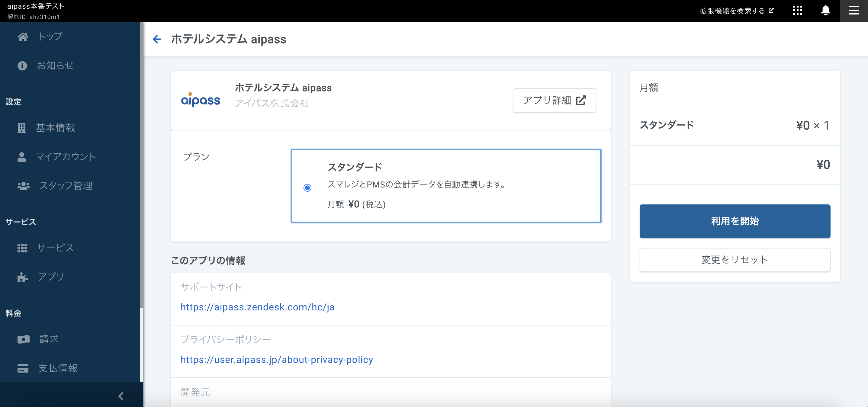Collapse the sidebar with the chevron
The height and width of the screenshot is (407, 868).
click(x=121, y=396)
